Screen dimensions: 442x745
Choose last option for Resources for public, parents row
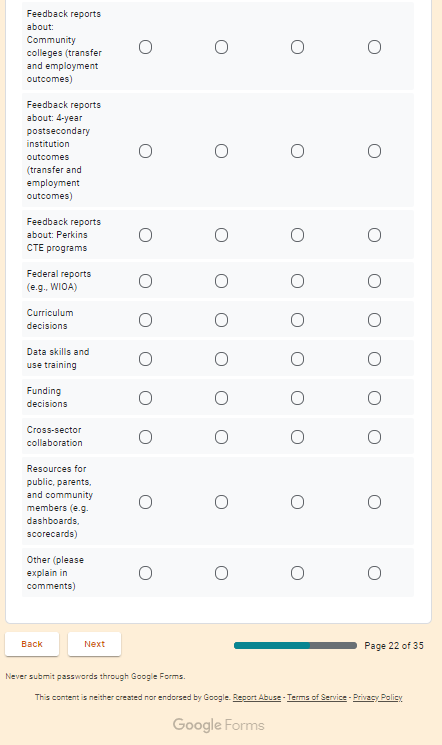375,502
